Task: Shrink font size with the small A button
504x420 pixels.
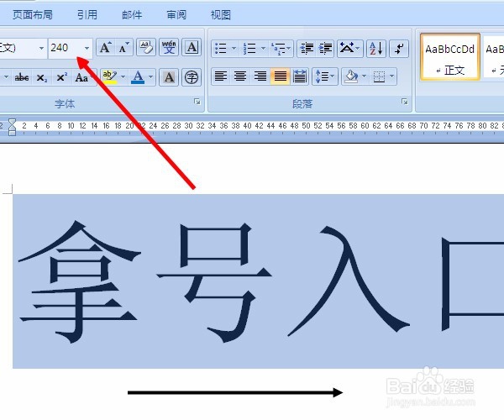Action: [123, 48]
